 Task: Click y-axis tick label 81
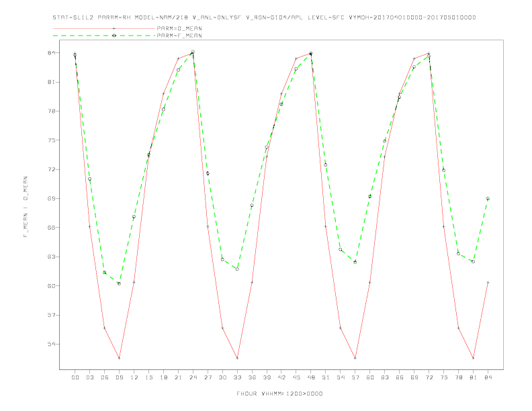pyautogui.click(x=52, y=82)
